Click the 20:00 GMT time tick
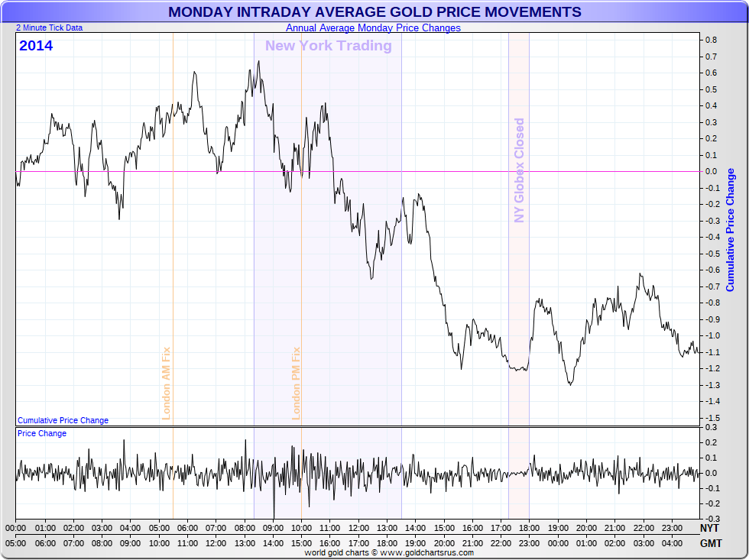 444,543
